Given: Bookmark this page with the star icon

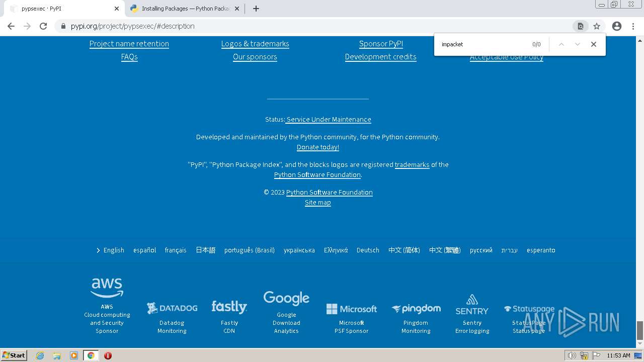Looking at the screenshot, I should (x=597, y=26).
